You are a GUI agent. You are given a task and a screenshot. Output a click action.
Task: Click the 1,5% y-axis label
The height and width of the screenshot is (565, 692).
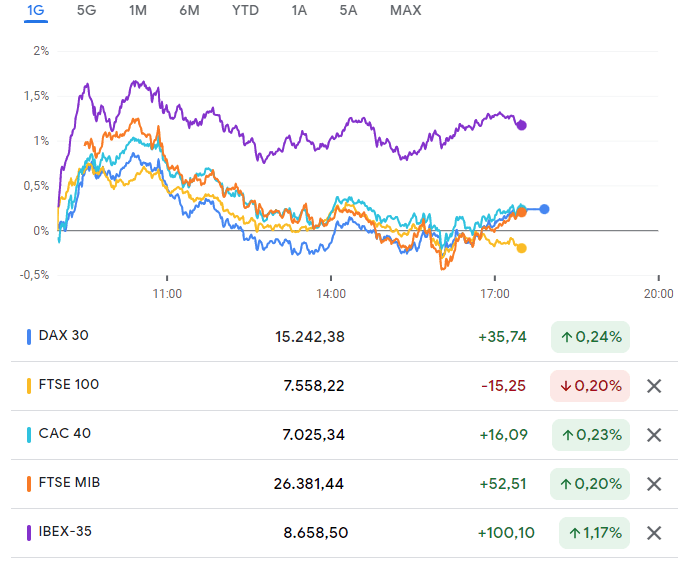pos(36,96)
